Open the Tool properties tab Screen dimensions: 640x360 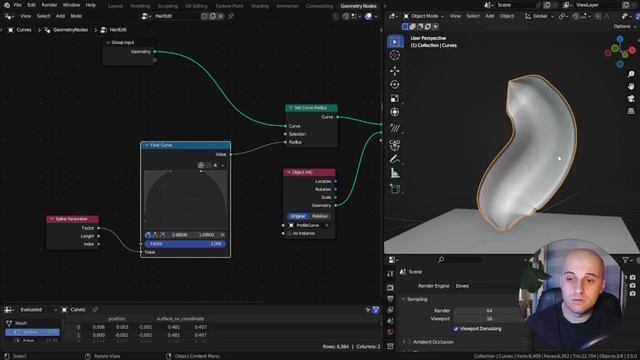pyautogui.click(x=391, y=273)
